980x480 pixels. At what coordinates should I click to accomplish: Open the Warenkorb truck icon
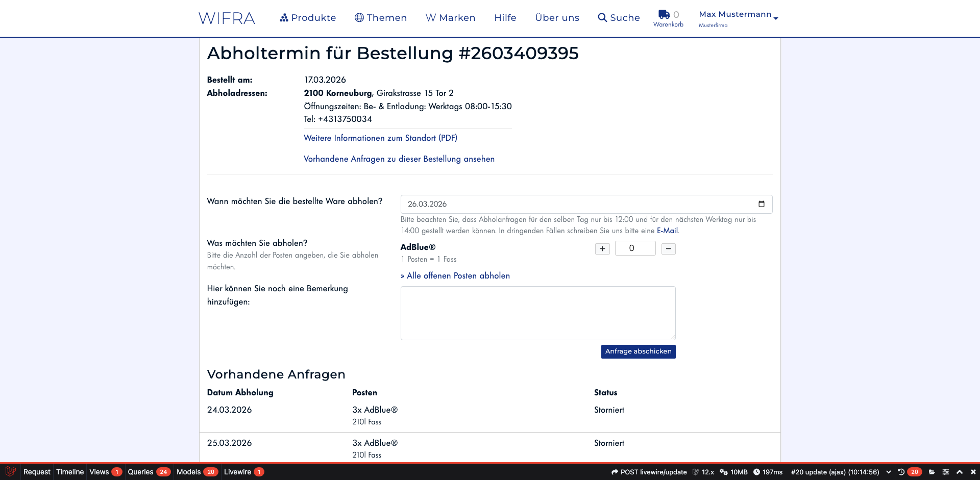click(x=664, y=14)
